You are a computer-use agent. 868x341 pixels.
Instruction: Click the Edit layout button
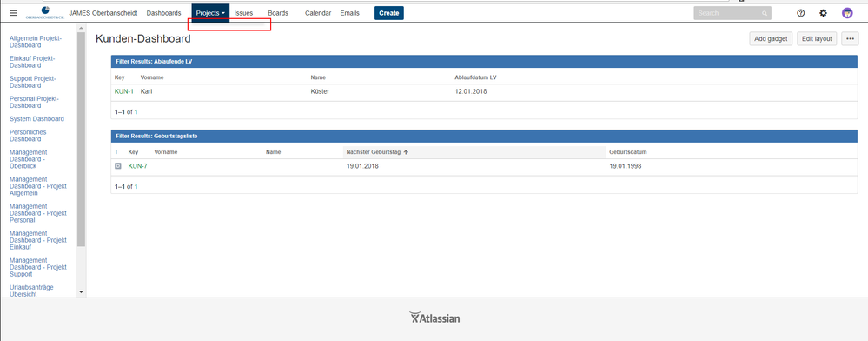[817, 39]
